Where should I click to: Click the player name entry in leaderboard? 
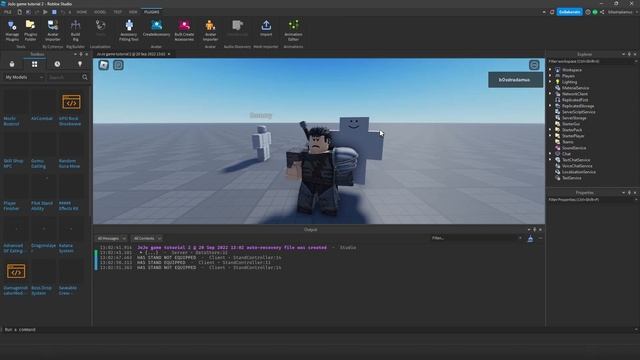[x=516, y=80]
